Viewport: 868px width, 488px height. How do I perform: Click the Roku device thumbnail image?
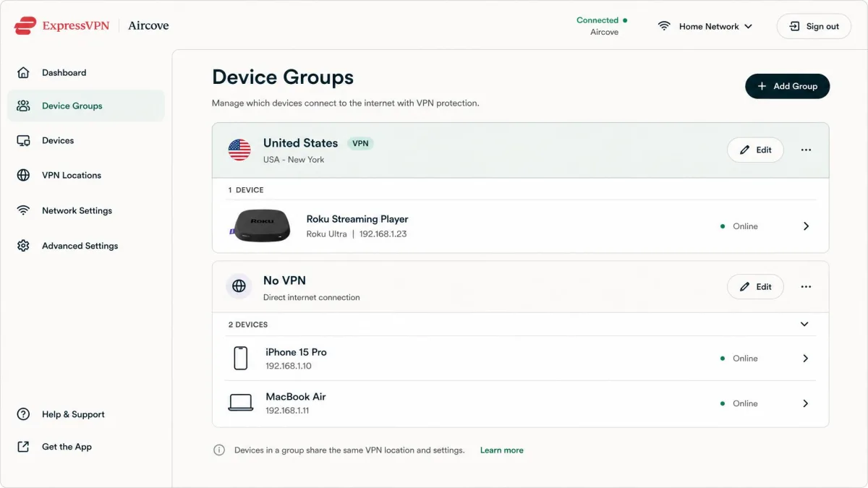(x=259, y=226)
